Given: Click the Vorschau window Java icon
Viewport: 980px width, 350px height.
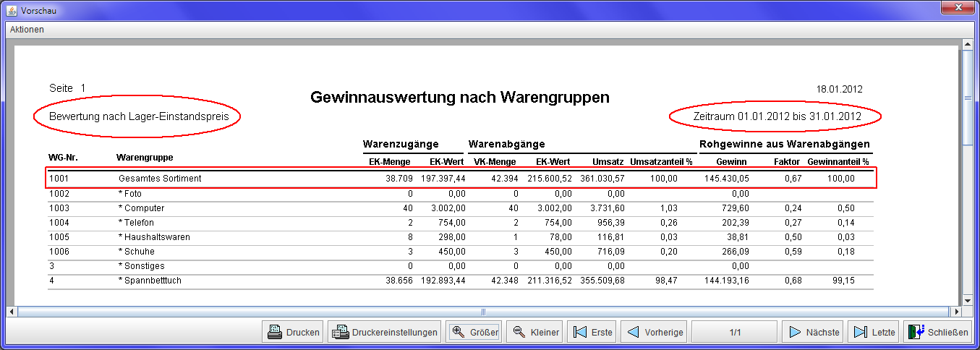Looking at the screenshot, I should [x=12, y=11].
